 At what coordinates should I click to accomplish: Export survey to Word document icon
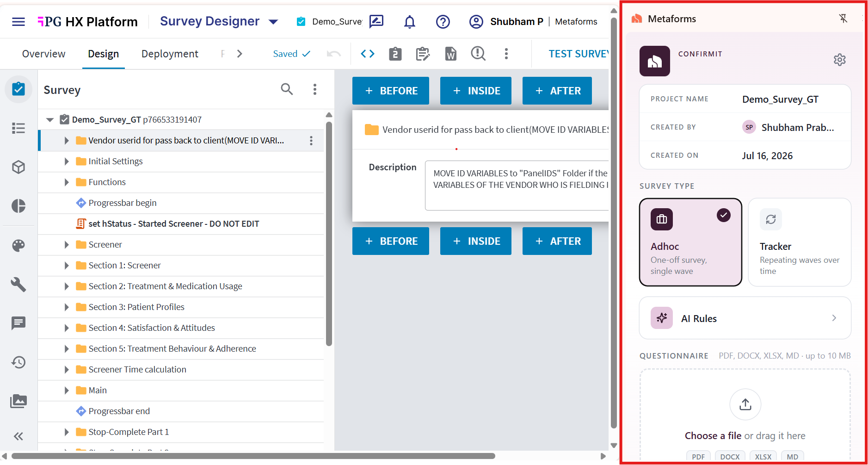click(x=451, y=54)
